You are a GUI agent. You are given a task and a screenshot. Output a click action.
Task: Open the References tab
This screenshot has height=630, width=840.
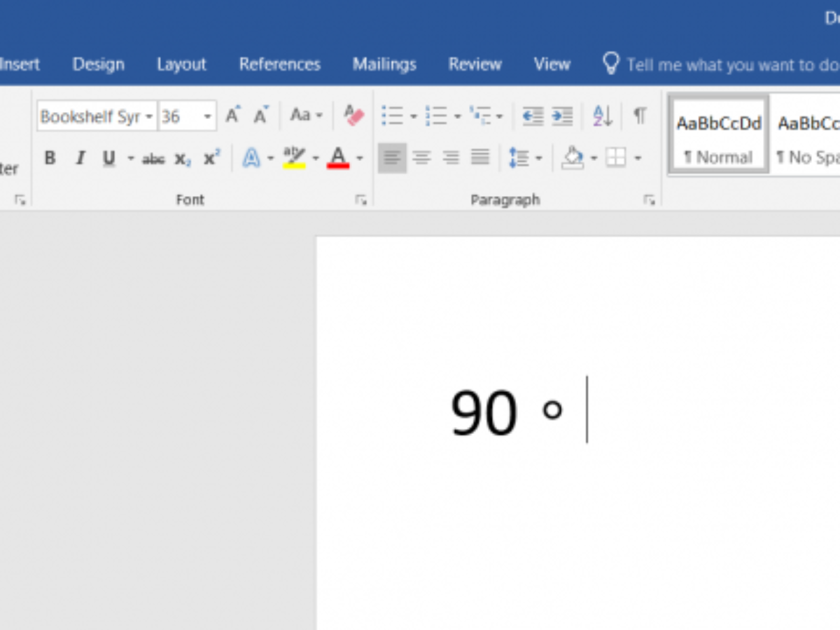pyautogui.click(x=279, y=64)
